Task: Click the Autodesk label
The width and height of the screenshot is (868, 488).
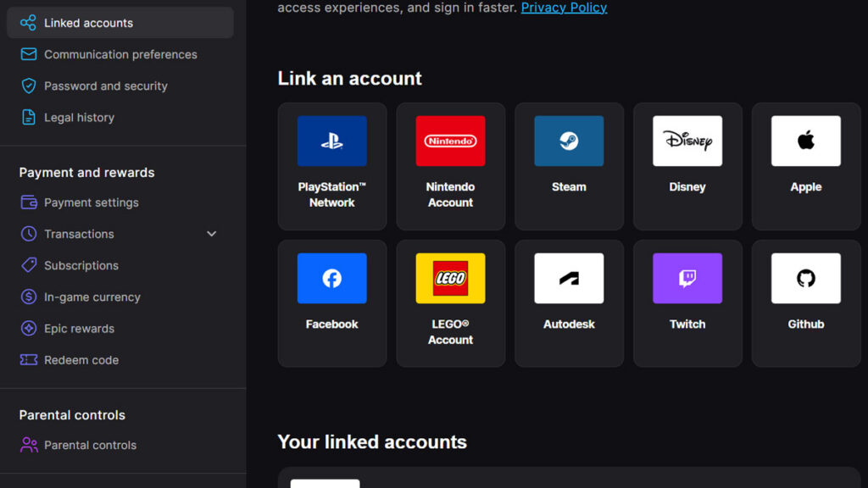Action: pos(569,324)
